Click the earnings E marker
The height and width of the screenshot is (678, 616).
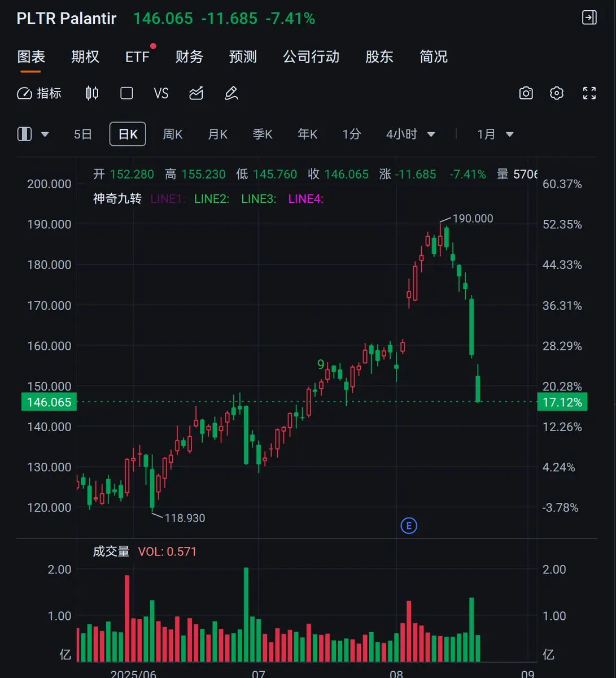point(409,526)
